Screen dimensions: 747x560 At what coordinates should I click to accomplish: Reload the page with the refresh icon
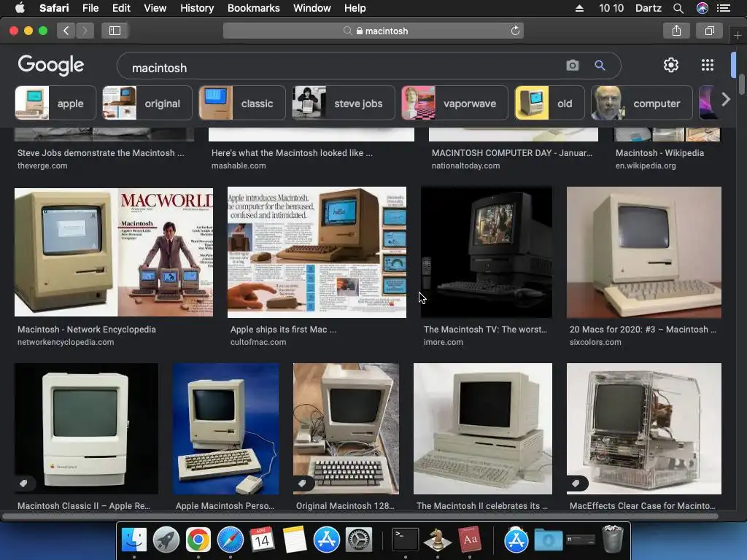pos(515,31)
